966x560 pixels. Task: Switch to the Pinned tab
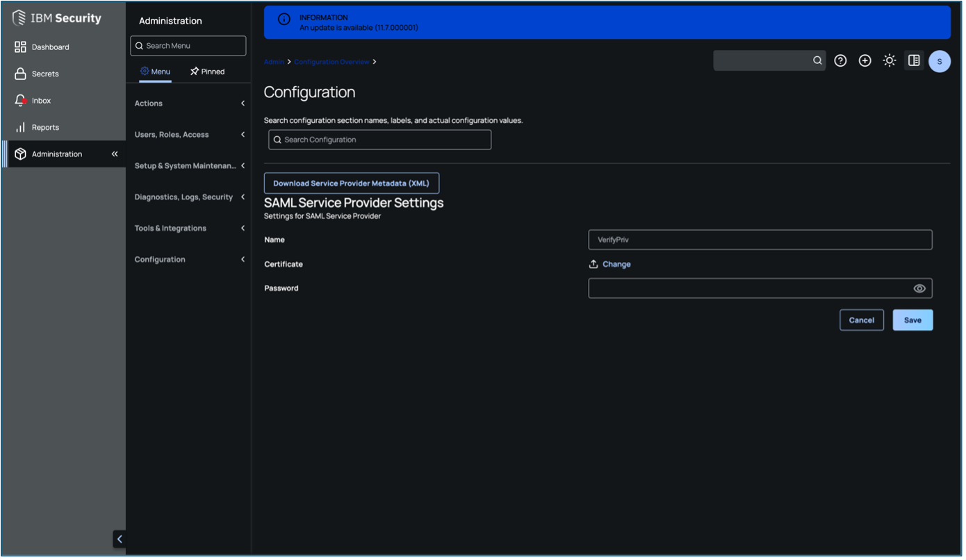click(x=207, y=71)
